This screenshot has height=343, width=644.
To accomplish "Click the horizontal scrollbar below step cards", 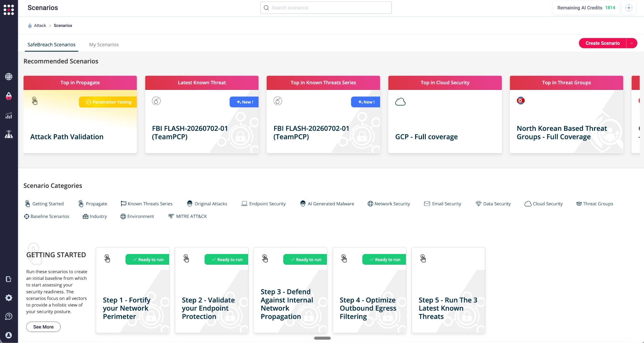I will 322,338.
